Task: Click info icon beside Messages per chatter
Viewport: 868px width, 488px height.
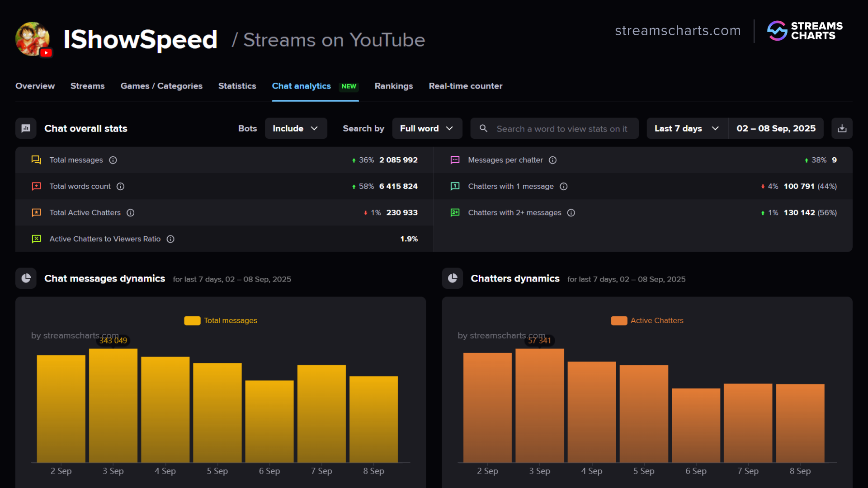Action: click(552, 160)
